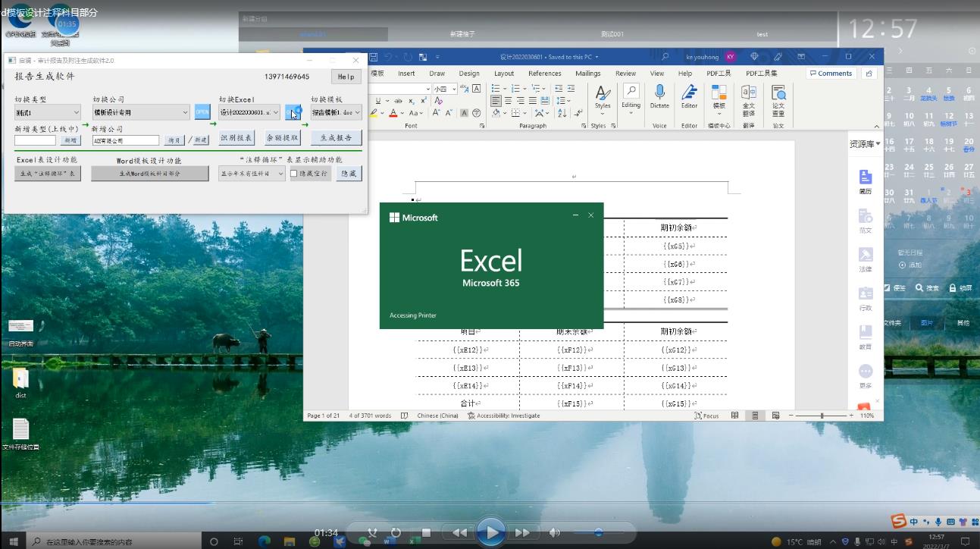Toggle Focus mode in Word status bar
This screenshot has width=980, height=549.
click(706, 416)
